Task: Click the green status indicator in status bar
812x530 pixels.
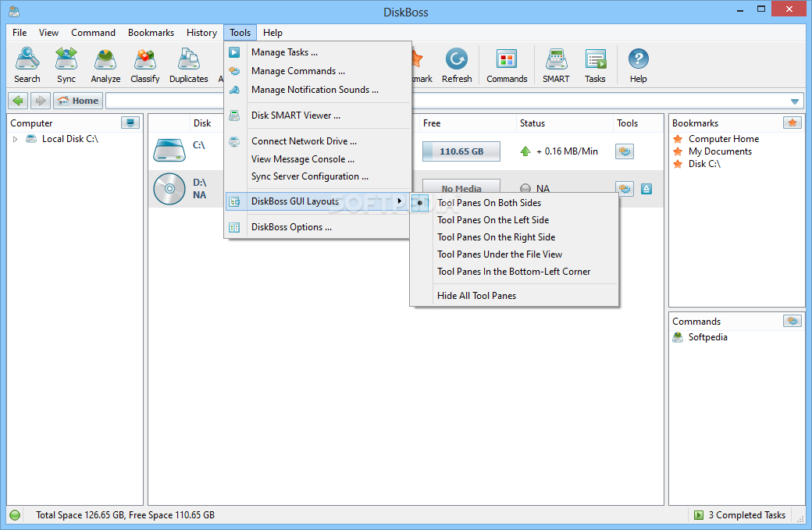Action: click(15, 515)
